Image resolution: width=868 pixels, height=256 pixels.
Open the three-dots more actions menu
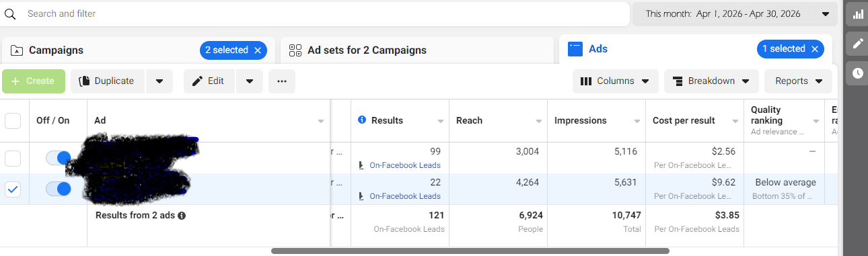[x=282, y=81]
